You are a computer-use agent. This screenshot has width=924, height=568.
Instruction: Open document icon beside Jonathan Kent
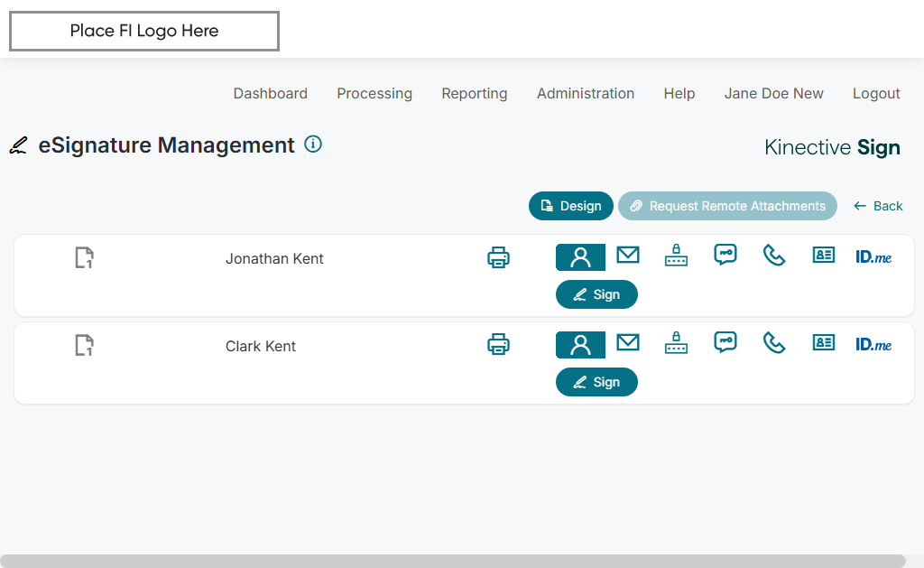84,258
